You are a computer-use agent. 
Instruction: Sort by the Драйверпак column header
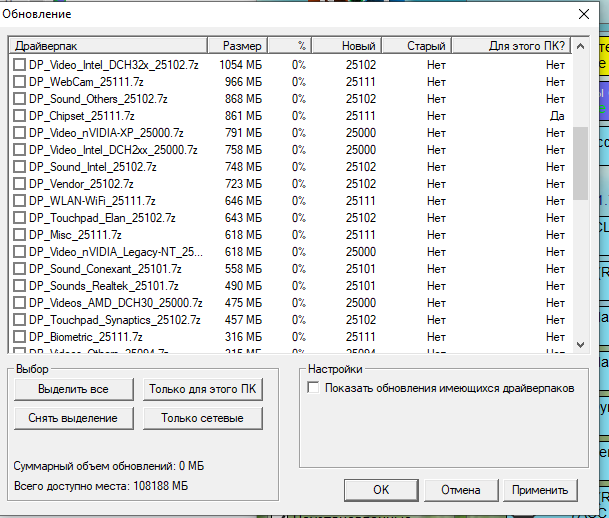[108, 46]
